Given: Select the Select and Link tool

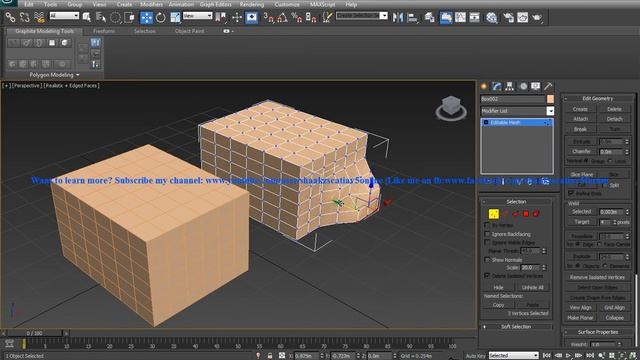Looking at the screenshot, I should pos(10,17).
